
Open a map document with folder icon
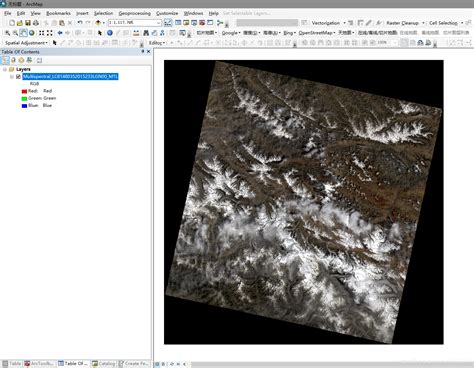[x=20, y=23]
